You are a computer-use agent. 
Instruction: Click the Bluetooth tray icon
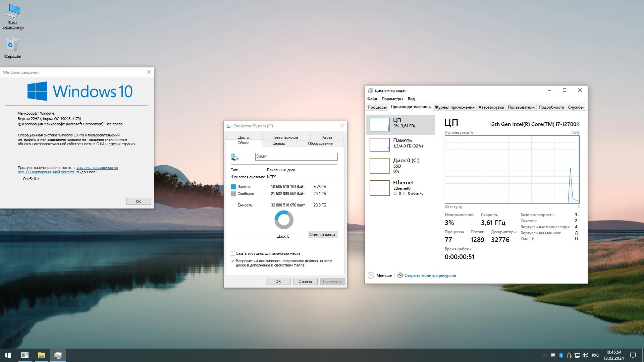561,355
